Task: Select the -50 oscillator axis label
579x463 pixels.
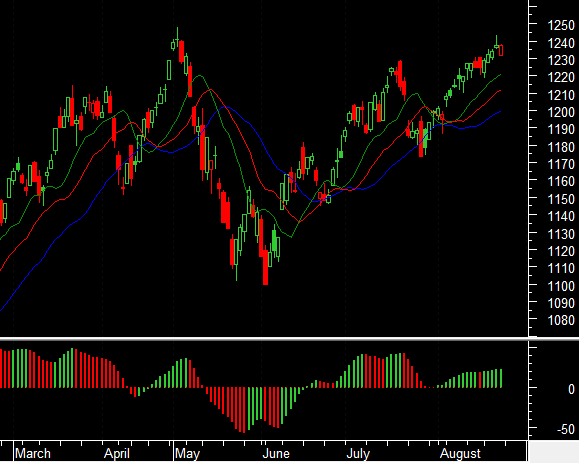Action: [x=565, y=429]
